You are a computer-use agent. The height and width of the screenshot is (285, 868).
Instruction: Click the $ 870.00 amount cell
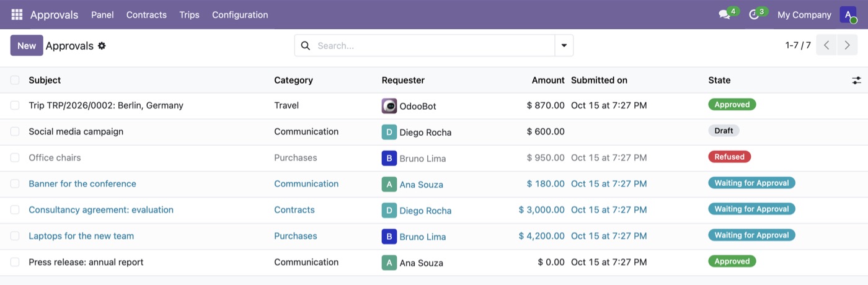[546, 105]
